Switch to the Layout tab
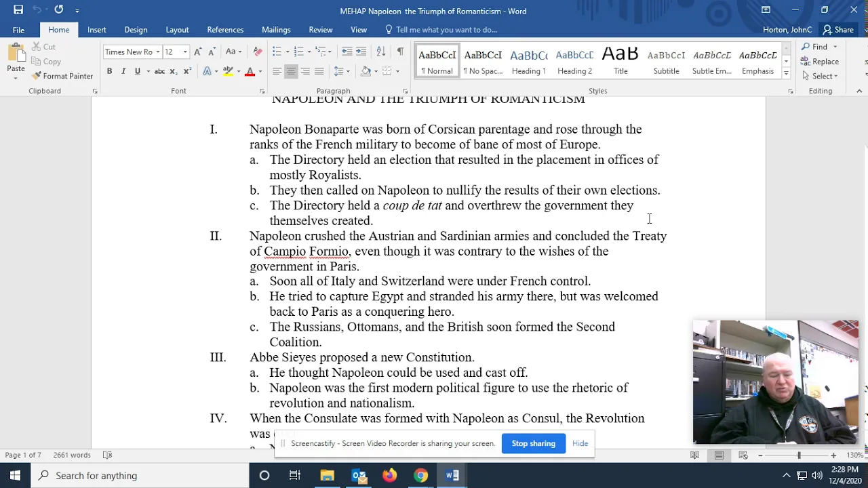 coord(177,30)
